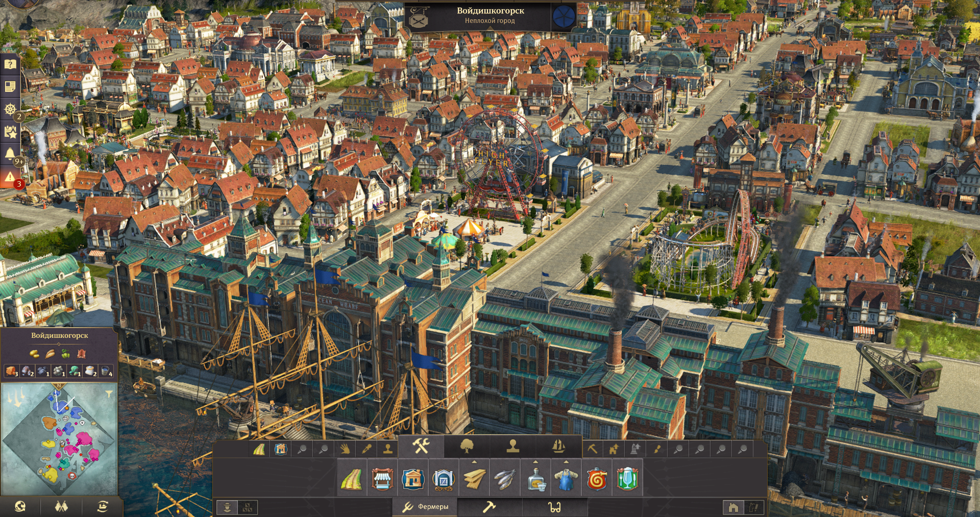Open the bell notifications icon
This screenshot has height=517, width=980.
click(10, 154)
